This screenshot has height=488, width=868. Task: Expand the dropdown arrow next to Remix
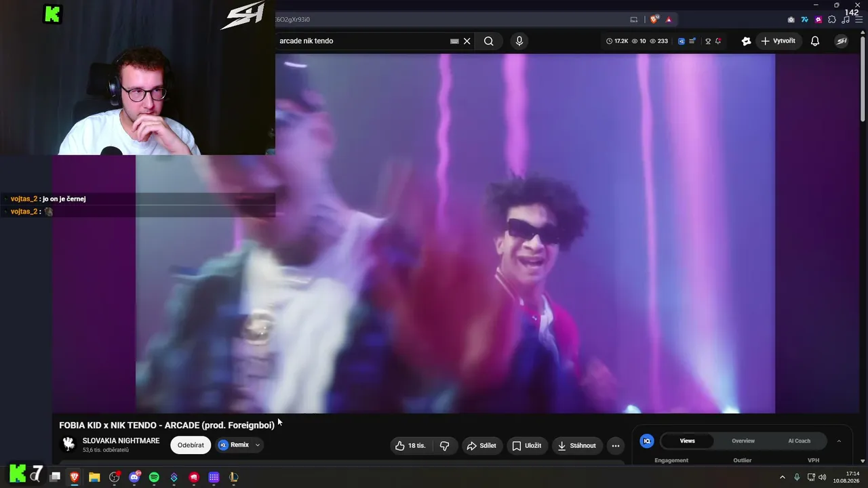pyautogui.click(x=258, y=445)
